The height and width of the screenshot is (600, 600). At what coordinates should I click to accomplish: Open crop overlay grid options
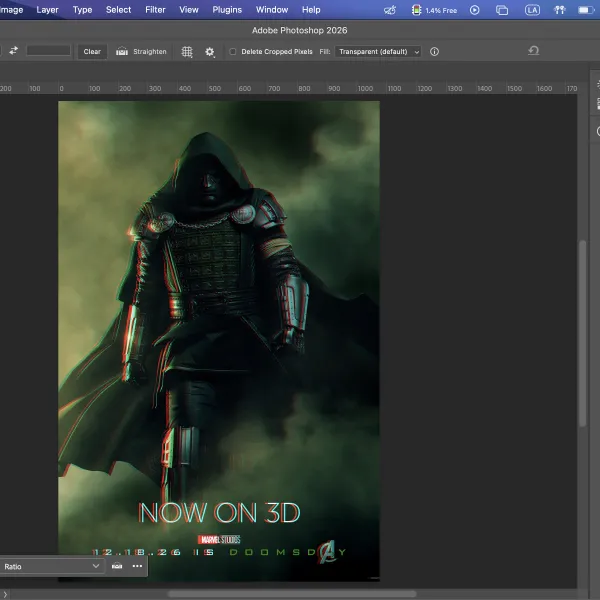pyautogui.click(x=187, y=52)
